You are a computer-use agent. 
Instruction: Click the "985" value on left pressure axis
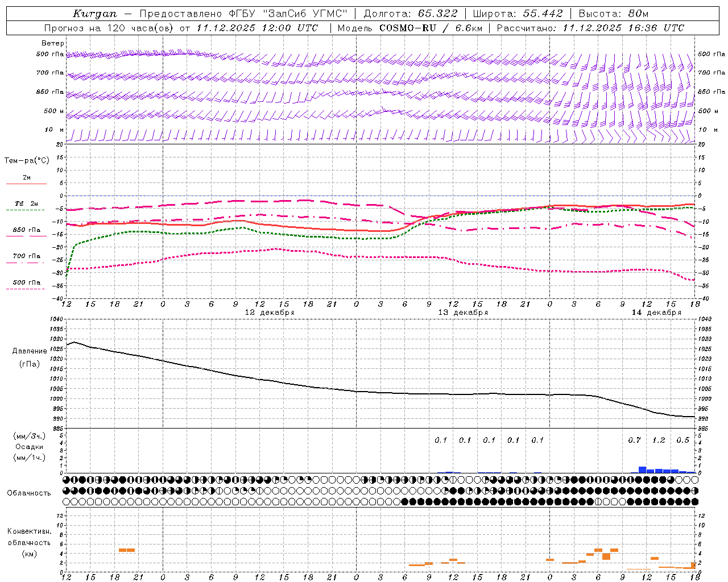(59, 429)
